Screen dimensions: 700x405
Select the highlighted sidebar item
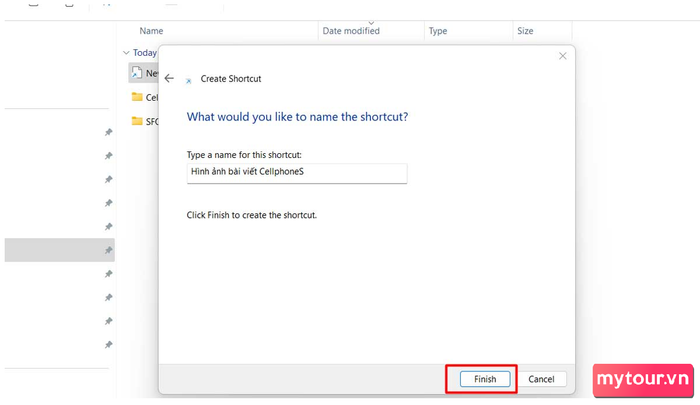tap(59, 250)
